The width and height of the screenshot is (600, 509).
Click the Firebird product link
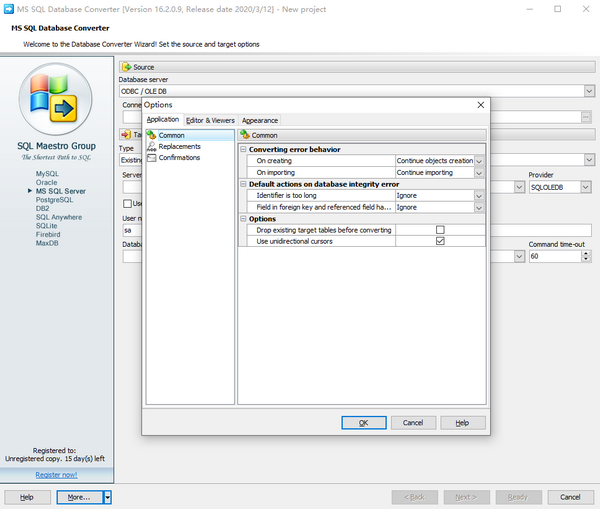tap(48, 234)
